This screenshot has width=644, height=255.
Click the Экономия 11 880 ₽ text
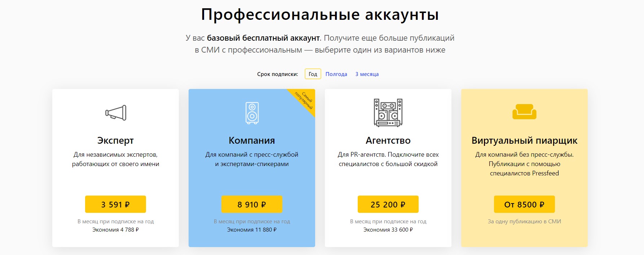coord(252,230)
